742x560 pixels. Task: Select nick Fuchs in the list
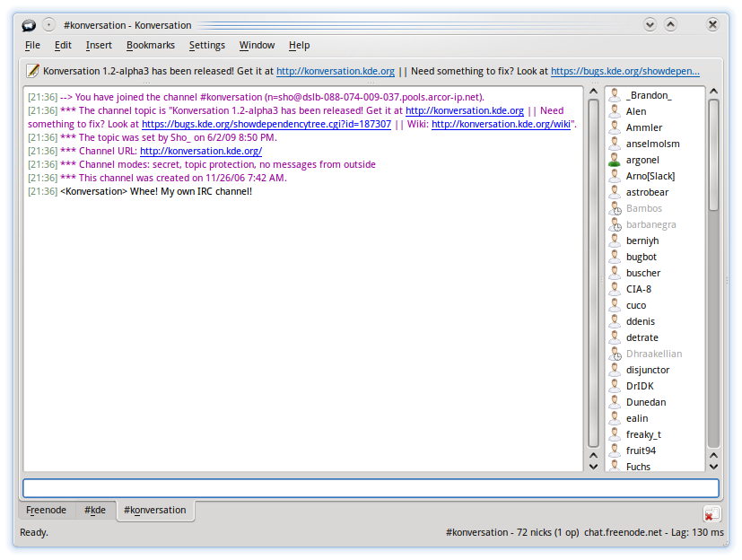pyautogui.click(x=638, y=467)
